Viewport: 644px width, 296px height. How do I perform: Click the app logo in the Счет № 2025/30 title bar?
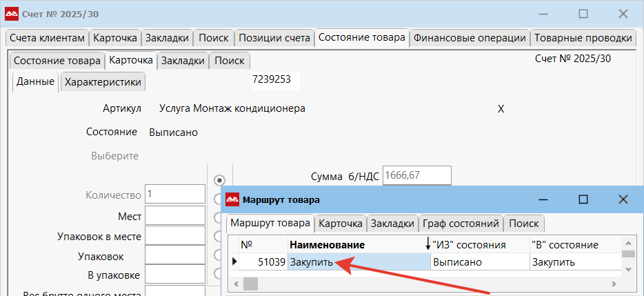(12, 14)
